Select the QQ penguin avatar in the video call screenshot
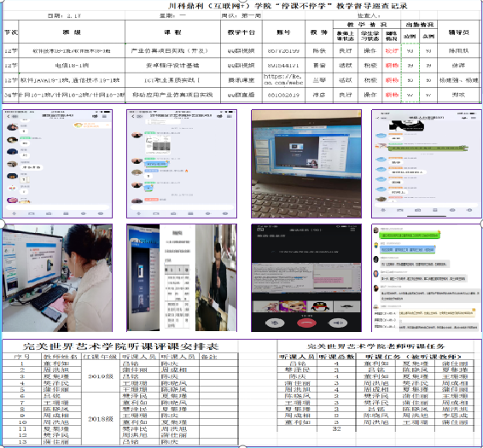 [x=320, y=306]
